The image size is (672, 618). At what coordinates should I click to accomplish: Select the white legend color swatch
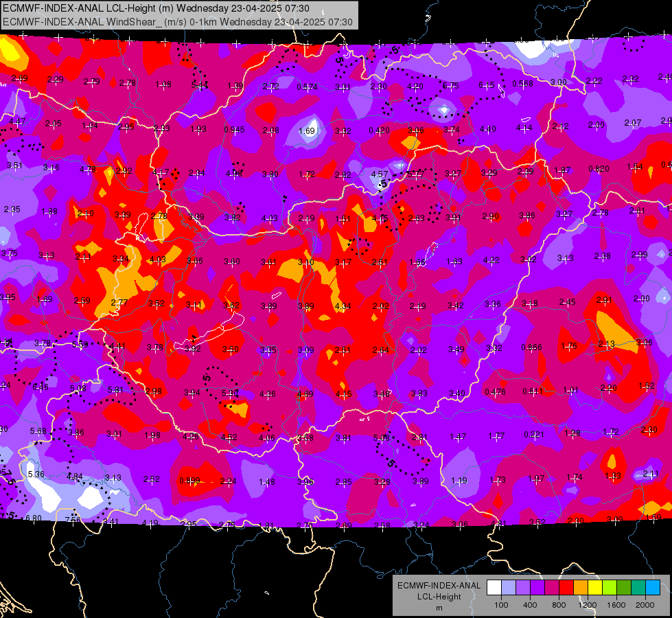tap(494, 587)
